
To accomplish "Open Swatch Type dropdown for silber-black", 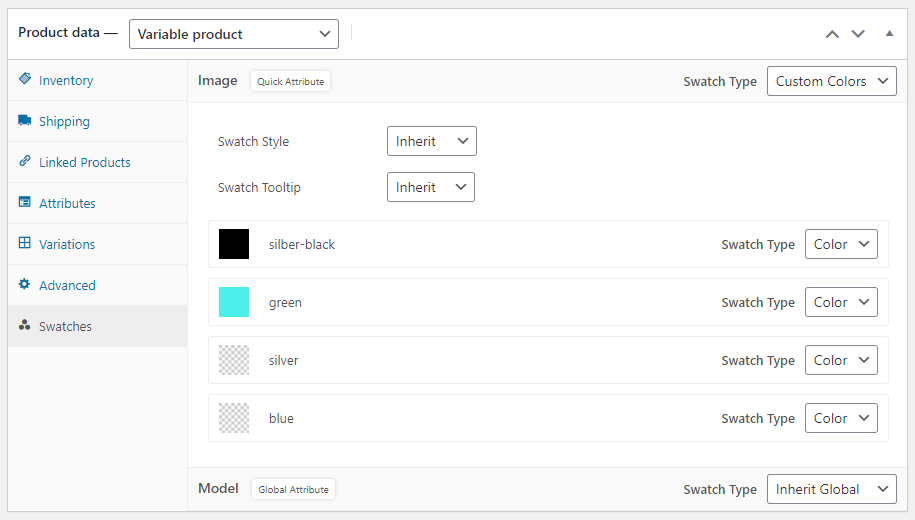I will point(841,244).
